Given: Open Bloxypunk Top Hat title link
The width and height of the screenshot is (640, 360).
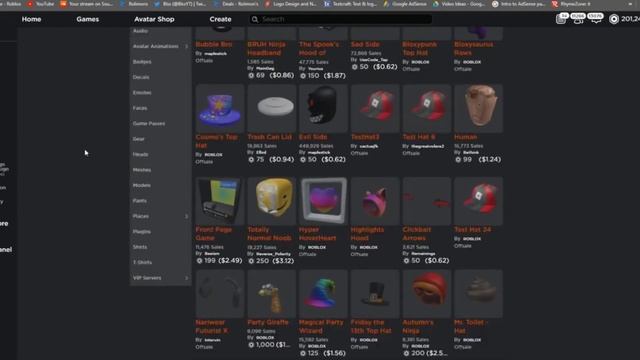Looking at the screenshot, I should [x=420, y=48].
